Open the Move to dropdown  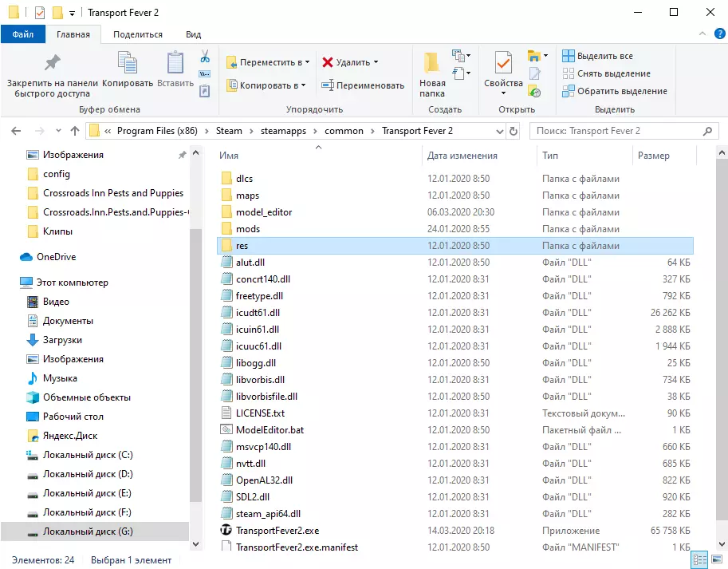coord(268,62)
